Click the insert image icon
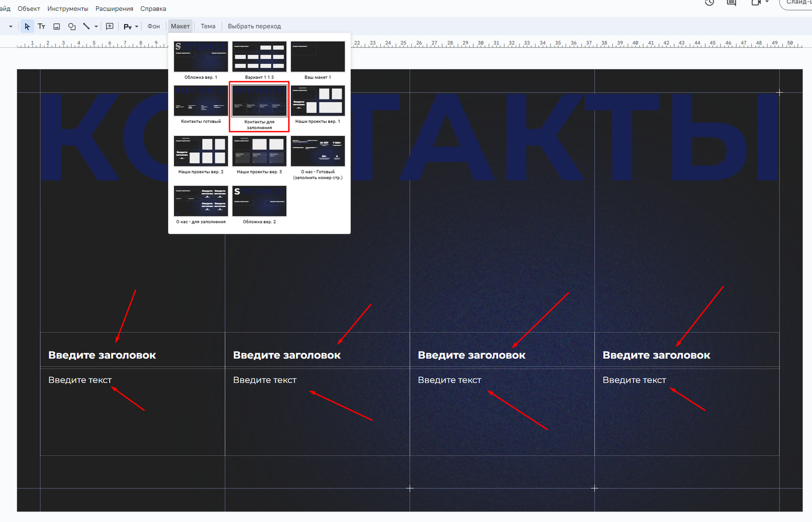Screen dimensions: 812x522 57,26
